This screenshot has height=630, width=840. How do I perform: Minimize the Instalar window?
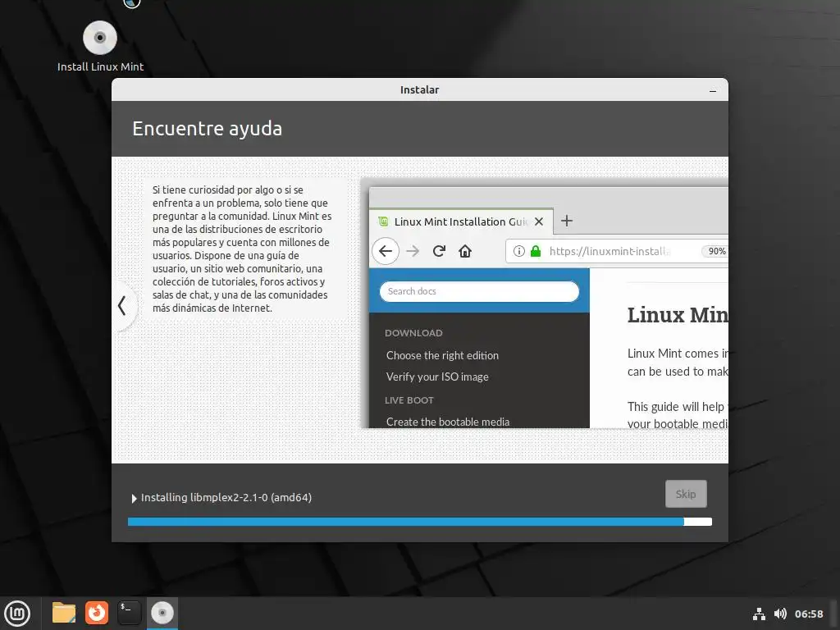[713, 90]
